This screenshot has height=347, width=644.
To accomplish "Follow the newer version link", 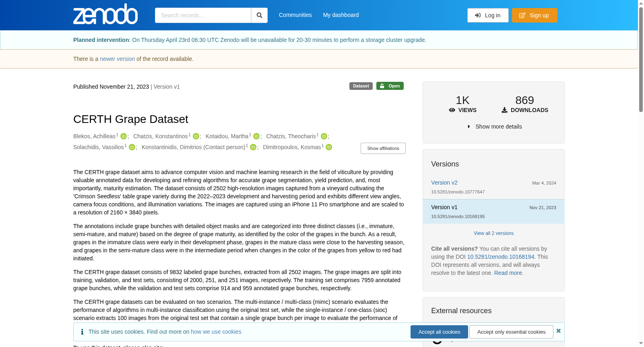I will coord(118,59).
